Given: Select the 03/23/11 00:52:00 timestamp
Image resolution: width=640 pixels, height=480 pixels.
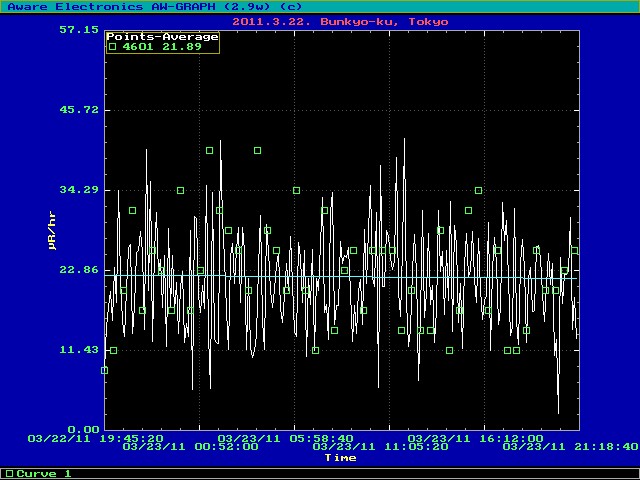Looking at the screenshot, I should click(x=190, y=447).
